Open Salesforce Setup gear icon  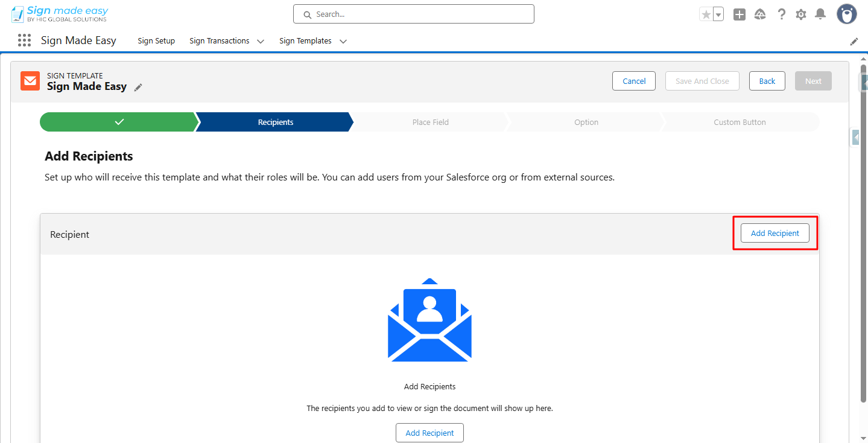pos(800,13)
